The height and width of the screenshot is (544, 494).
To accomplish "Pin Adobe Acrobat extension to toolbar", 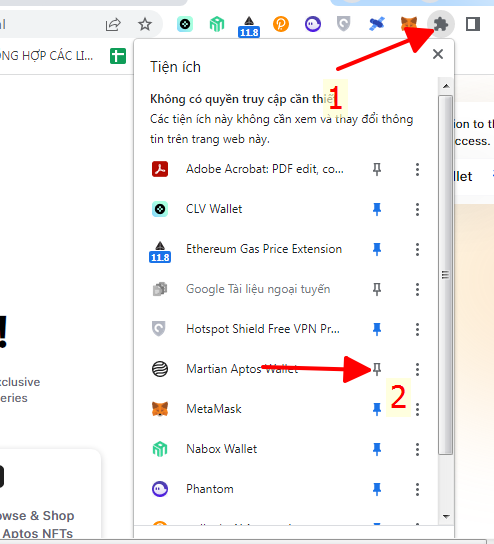I will (x=377, y=169).
